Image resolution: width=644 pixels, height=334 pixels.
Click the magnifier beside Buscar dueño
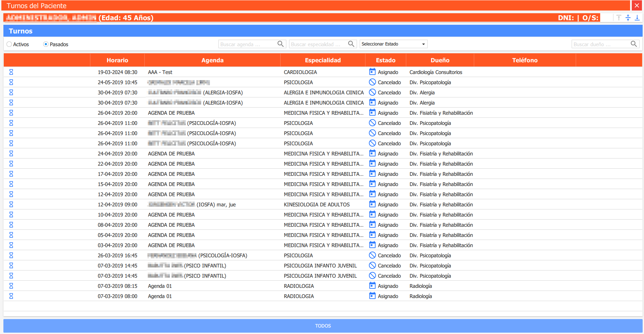coord(633,44)
